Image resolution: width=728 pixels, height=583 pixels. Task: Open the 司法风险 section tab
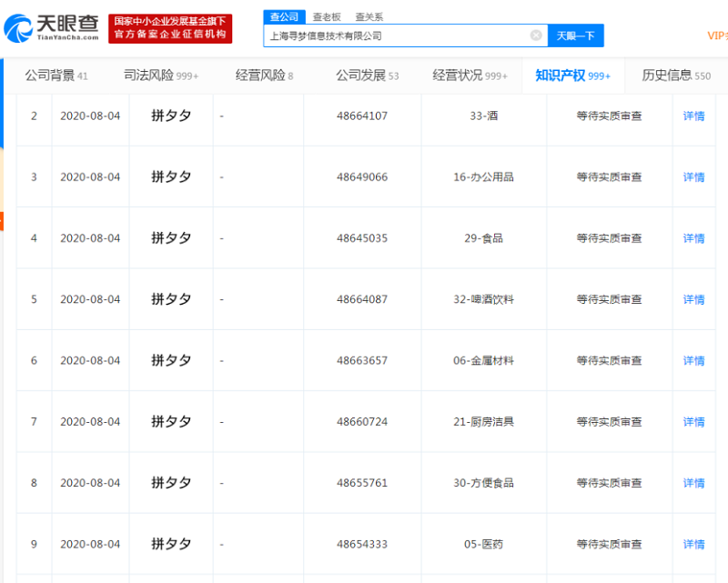161,75
